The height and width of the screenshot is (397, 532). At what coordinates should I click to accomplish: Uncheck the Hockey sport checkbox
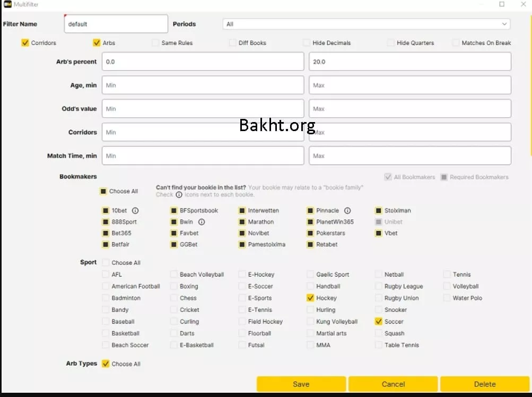311,298
